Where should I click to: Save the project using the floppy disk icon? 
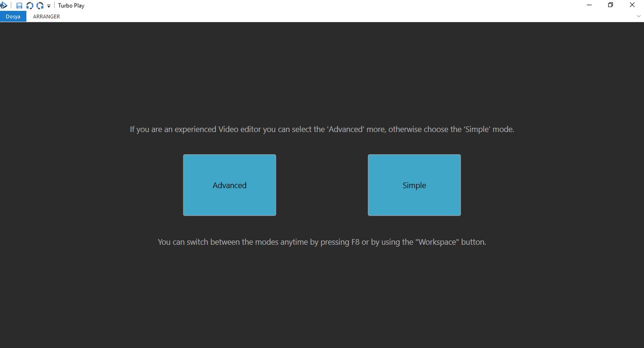pyautogui.click(x=19, y=6)
